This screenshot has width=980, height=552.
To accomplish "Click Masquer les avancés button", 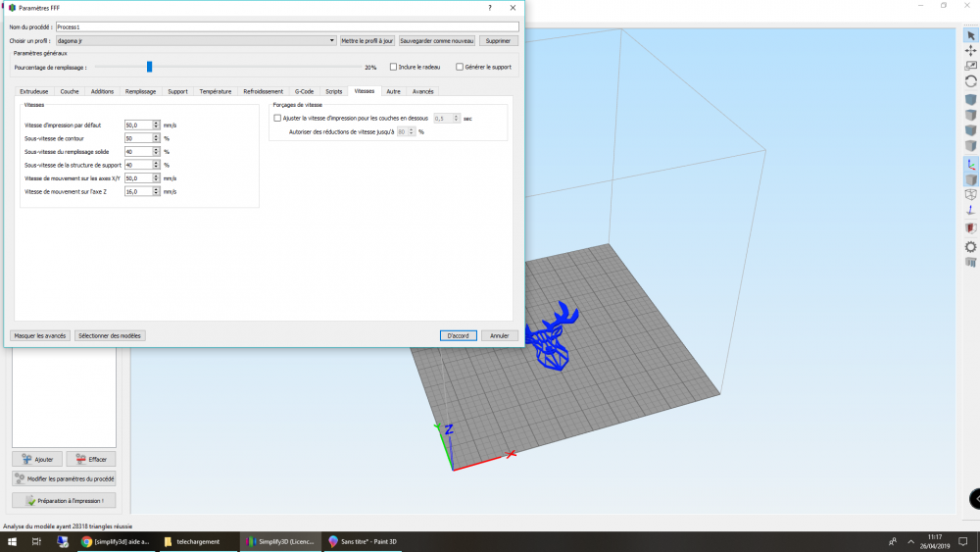I will (40, 335).
